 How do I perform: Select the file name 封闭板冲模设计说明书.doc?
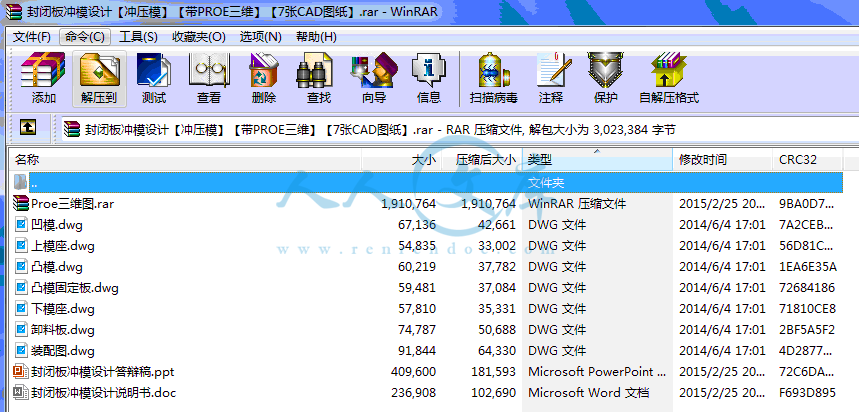point(104,393)
